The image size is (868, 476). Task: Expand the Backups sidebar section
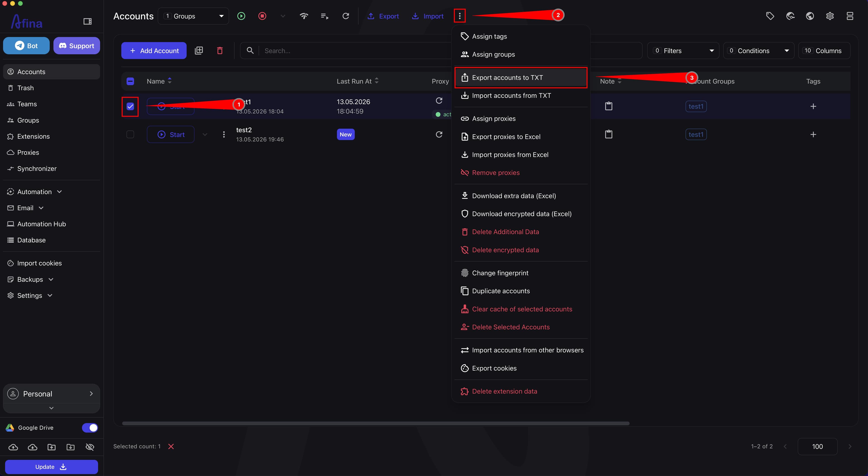point(51,279)
